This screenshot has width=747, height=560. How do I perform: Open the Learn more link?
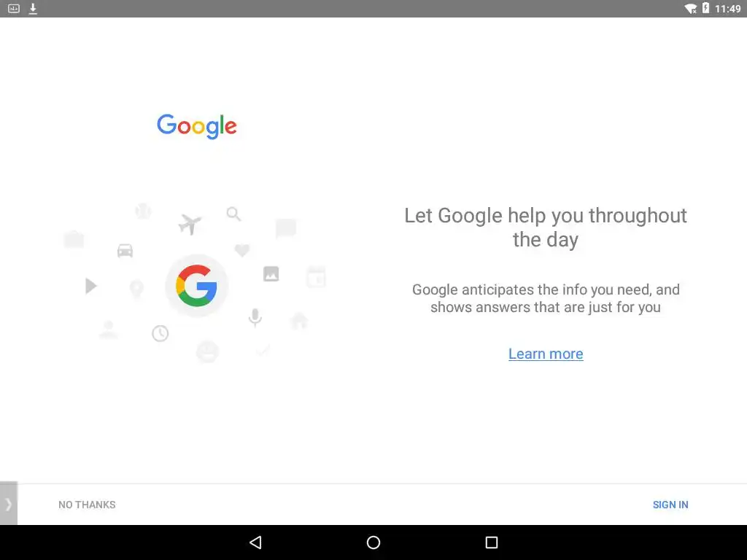point(546,354)
